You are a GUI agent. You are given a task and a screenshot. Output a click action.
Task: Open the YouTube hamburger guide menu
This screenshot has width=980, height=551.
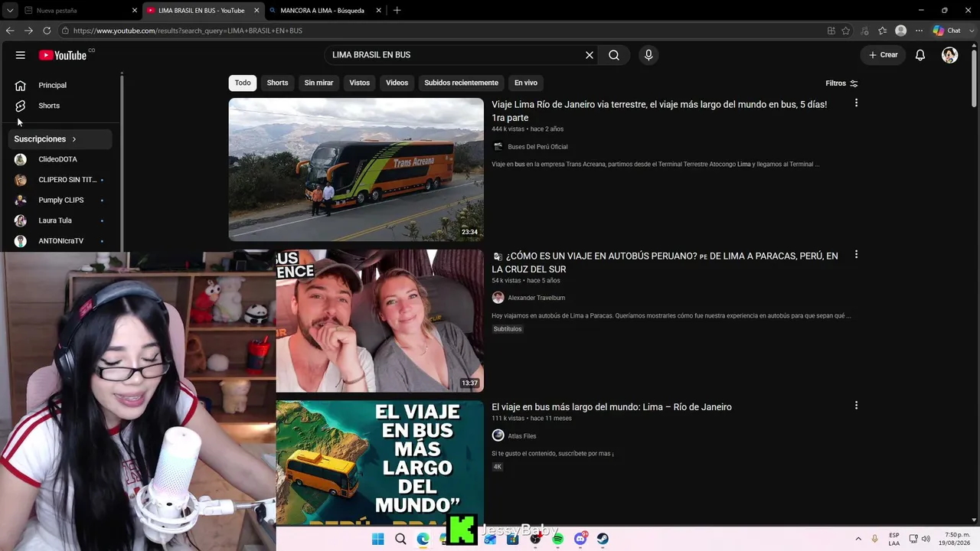[x=21, y=55]
